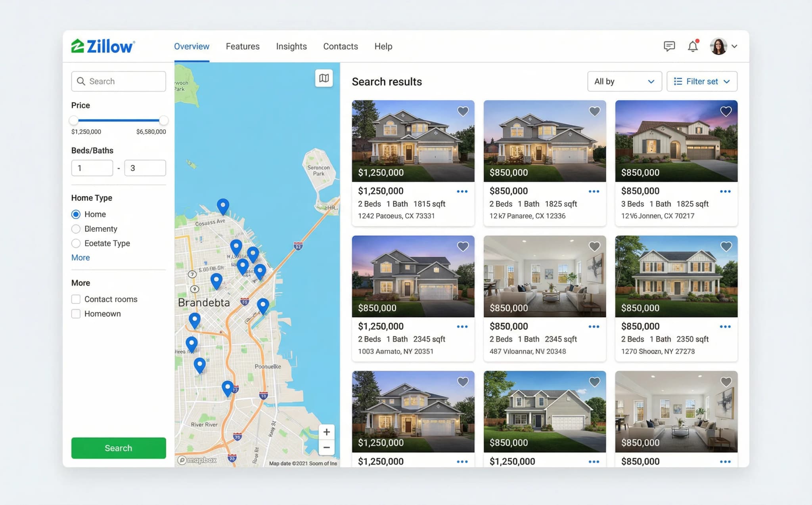Click the green Search button
Viewport: 812px width, 505px height.
118,448
